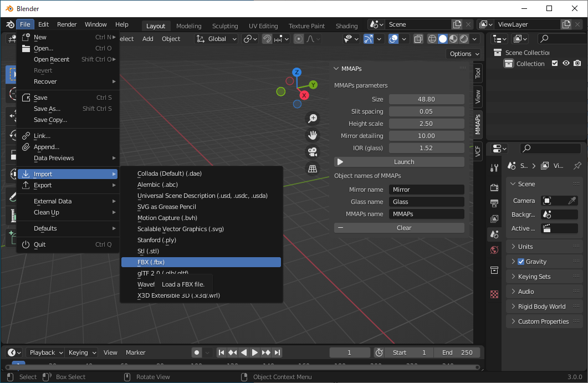Toggle snapping magnet button
This screenshot has height=383, width=588.
tap(267, 39)
